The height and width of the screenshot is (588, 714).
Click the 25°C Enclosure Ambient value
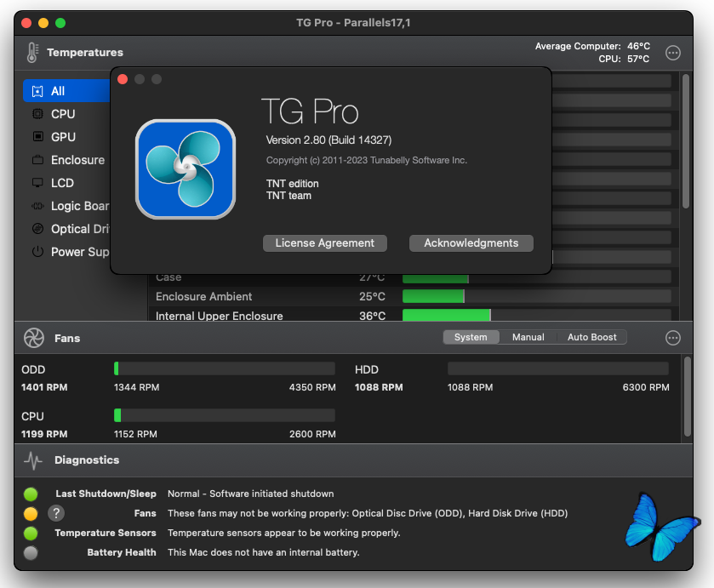coord(373,296)
